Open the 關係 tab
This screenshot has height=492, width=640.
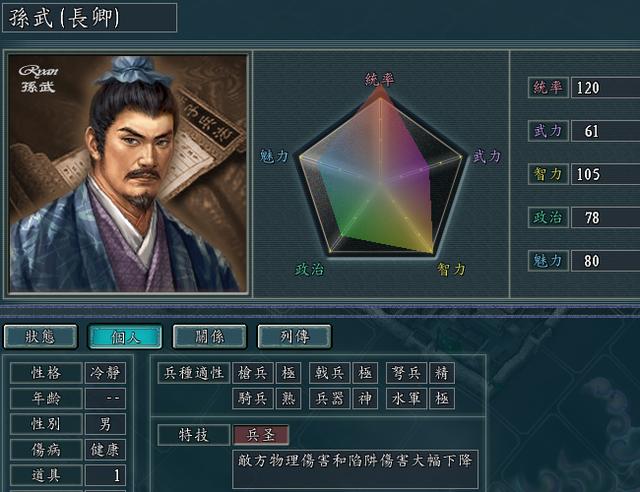tap(209, 337)
